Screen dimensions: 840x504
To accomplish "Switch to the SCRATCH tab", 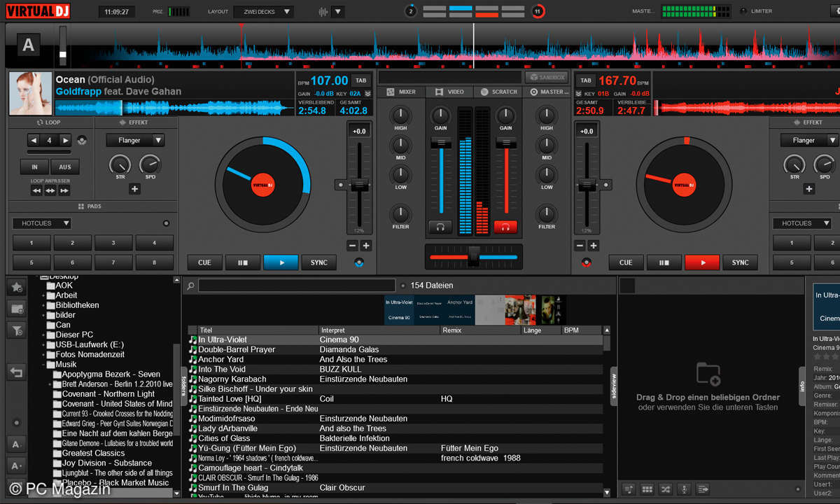I will [498, 92].
